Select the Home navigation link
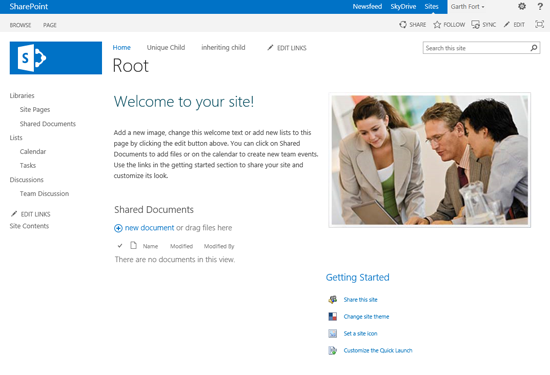The width and height of the screenshot is (550, 375). tap(122, 47)
